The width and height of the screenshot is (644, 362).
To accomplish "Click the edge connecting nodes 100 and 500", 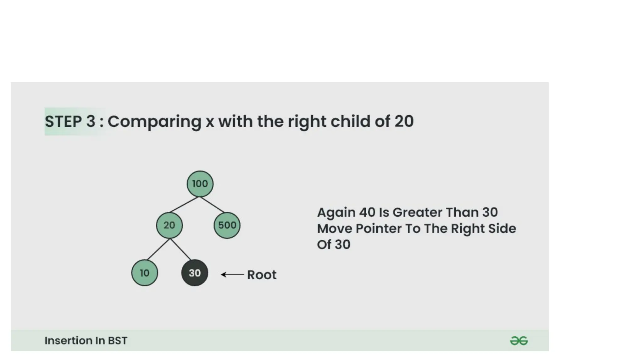I will tap(212, 205).
